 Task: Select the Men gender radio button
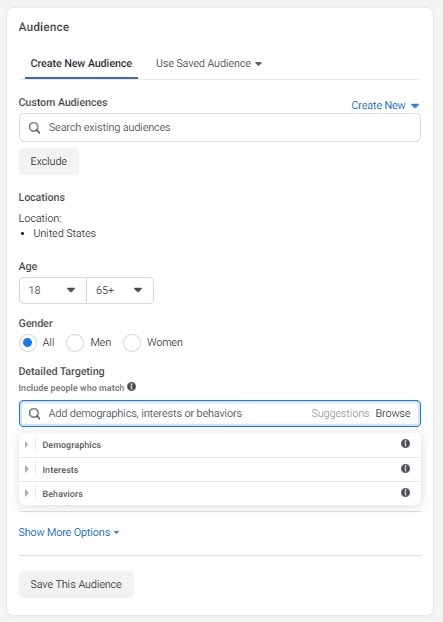point(75,342)
